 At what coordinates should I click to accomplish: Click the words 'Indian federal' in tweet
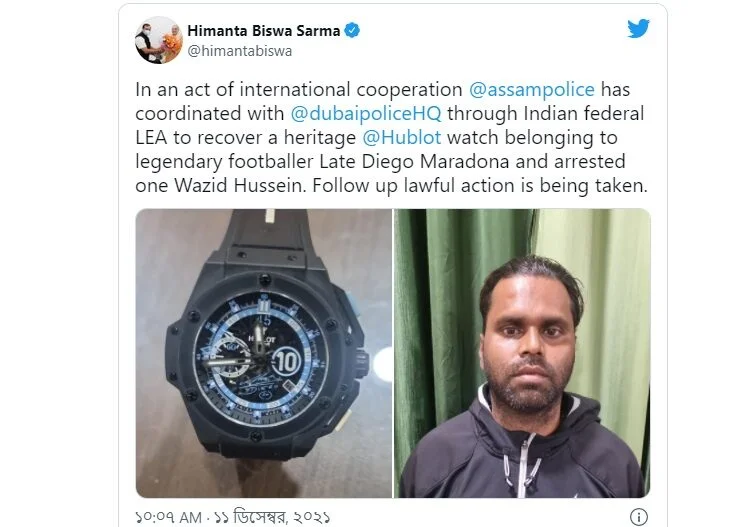(x=584, y=114)
